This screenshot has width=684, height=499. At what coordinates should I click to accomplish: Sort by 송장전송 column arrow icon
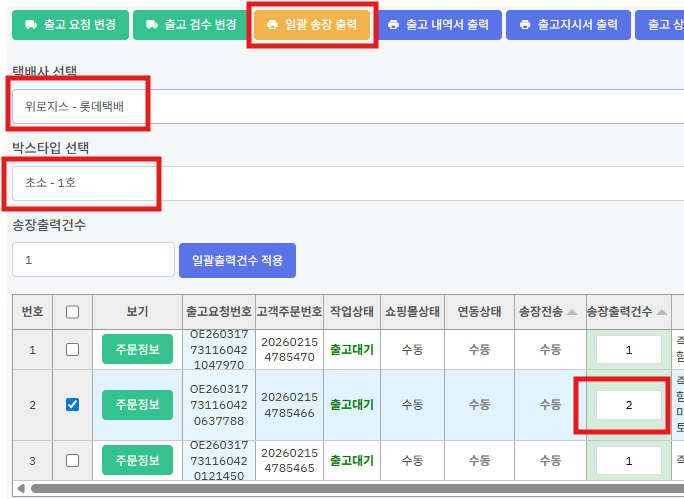[x=572, y=312]
